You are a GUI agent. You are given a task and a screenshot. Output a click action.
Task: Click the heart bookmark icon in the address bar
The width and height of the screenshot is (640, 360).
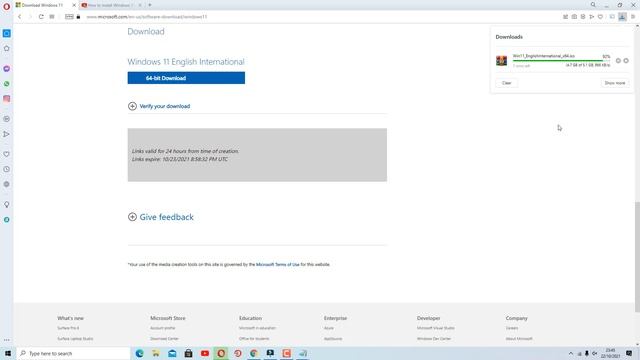(600, 17)
